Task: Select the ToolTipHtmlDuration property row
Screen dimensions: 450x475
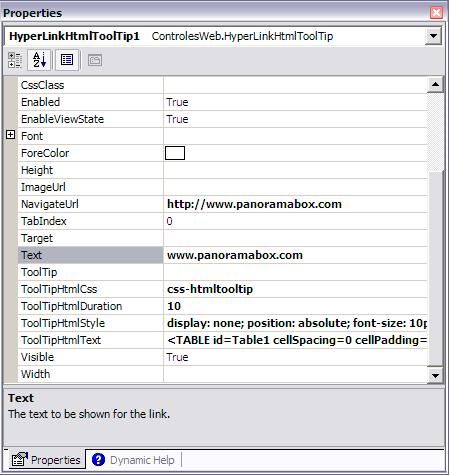Action: [222, 306]
